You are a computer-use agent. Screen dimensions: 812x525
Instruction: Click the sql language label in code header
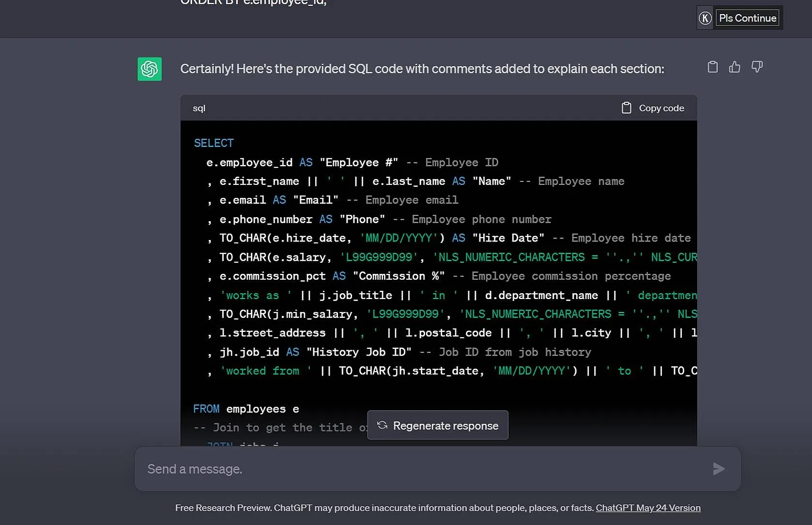tap(199, 108)
